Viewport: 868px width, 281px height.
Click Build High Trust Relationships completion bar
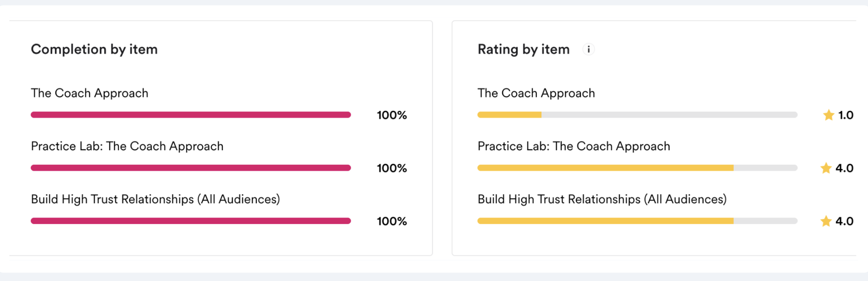coord(191,221)
